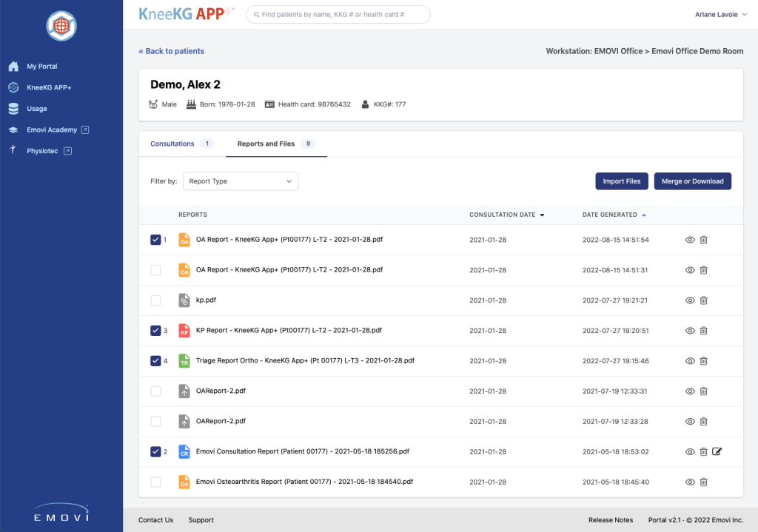This screenshot has height=532, width=758.
Task: Delete the Triage Report Ortho file
Action: tap(704, 361)
